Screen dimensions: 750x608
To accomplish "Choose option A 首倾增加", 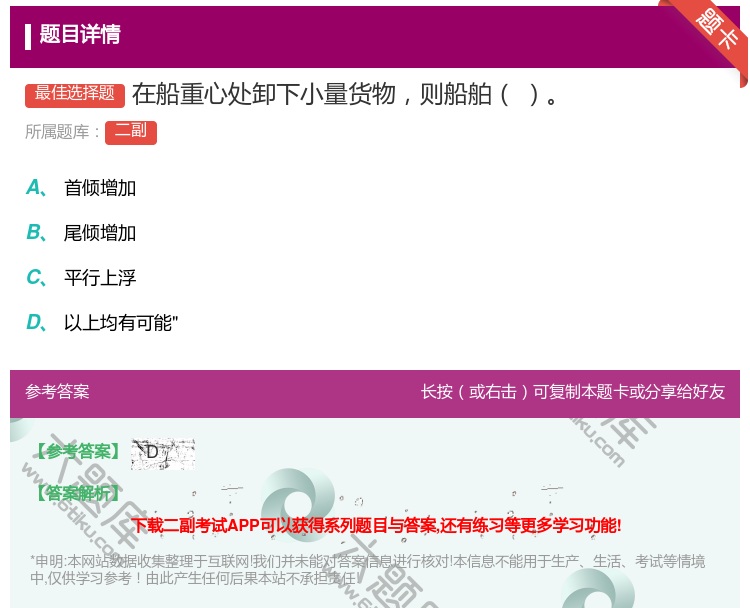I will [81, 188].
